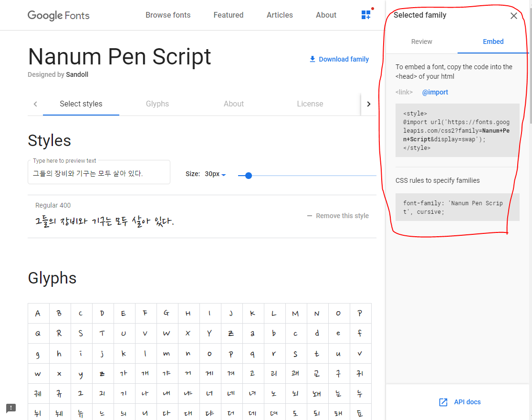
Task: Open the Featured page
Action: 229,15
